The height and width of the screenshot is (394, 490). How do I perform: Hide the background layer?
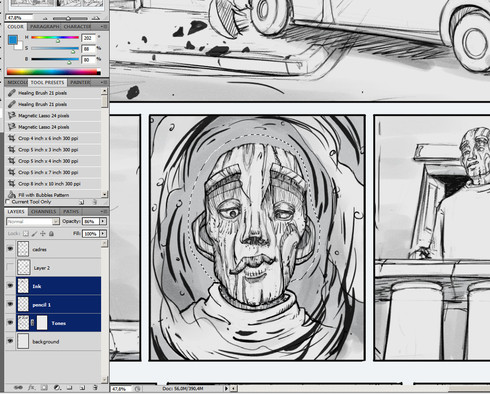pyautogui.click(x=10, y=341)
